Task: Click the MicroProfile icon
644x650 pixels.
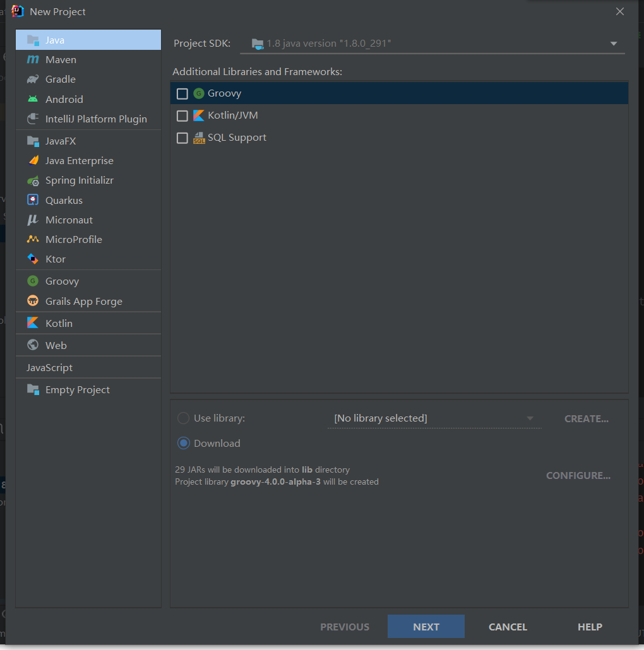Action: (33, 239)
